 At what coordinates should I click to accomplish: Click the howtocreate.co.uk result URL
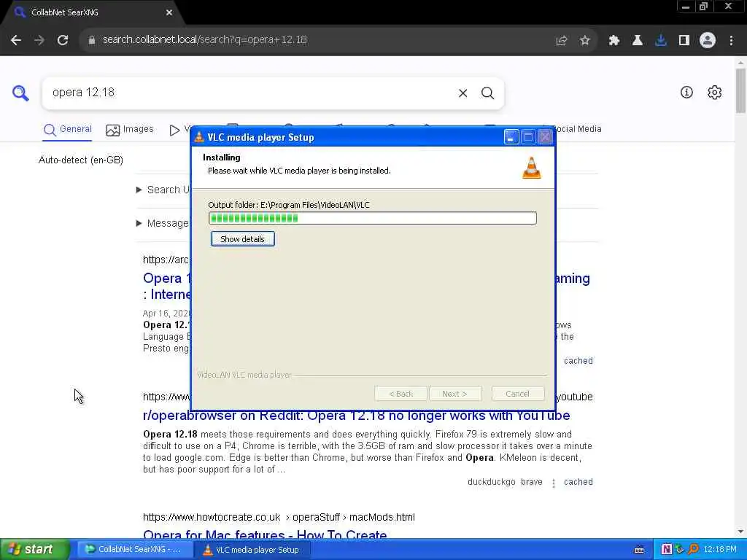pos(279,517)
